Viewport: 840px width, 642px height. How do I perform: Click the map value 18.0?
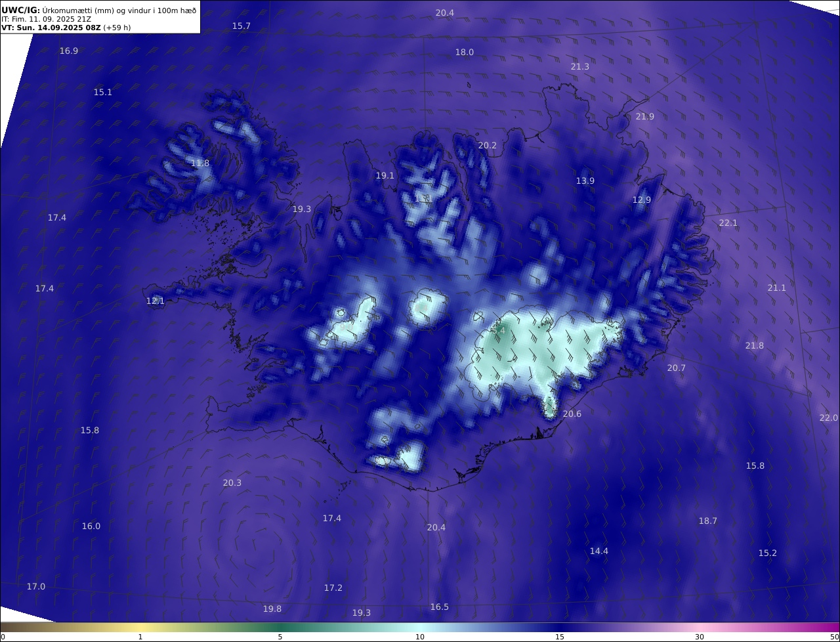(x=465, y=52)
